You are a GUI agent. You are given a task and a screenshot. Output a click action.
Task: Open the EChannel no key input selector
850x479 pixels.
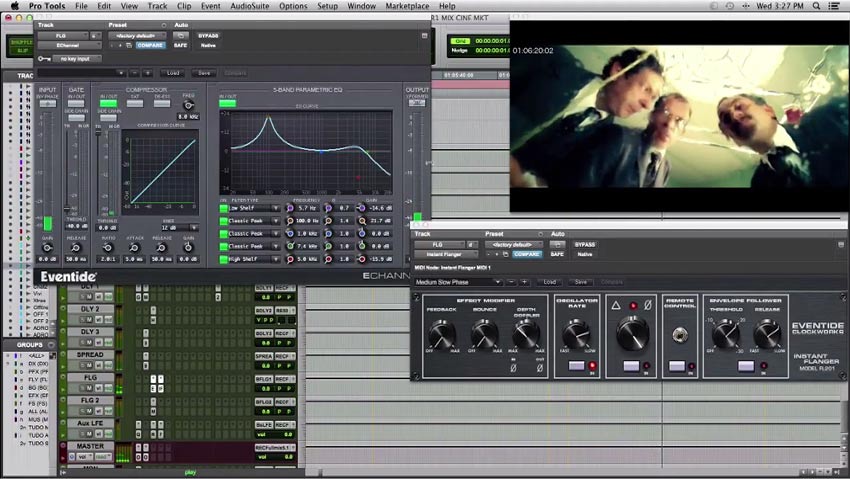pos(76,59)
